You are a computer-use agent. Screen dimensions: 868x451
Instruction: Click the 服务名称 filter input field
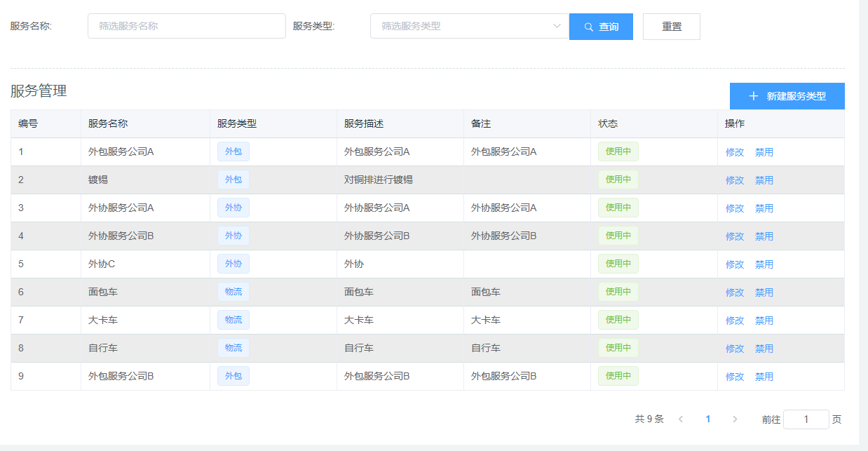pos(187,26)
